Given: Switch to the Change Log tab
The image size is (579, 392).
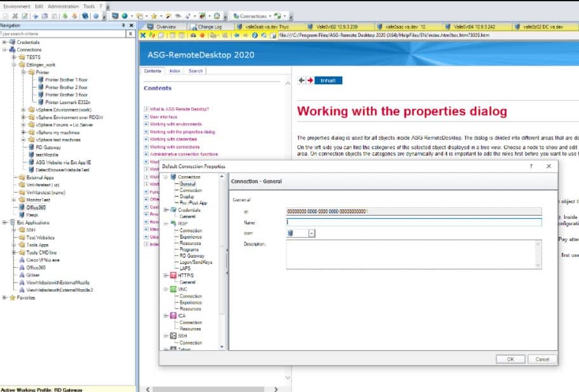Looking at the screenshot, I should [x=210, y=27].
